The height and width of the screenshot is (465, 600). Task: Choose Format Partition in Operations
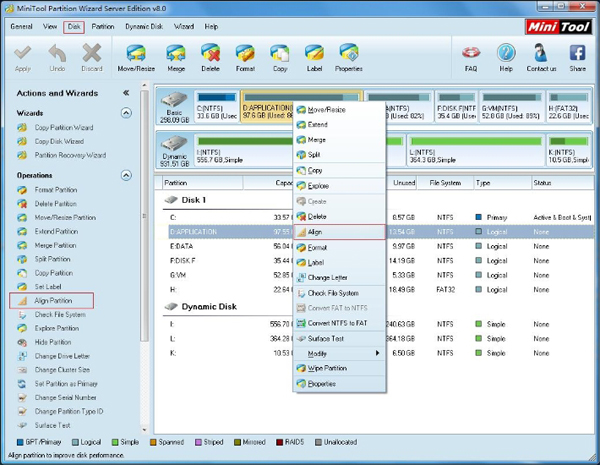[x=56, y=190]
